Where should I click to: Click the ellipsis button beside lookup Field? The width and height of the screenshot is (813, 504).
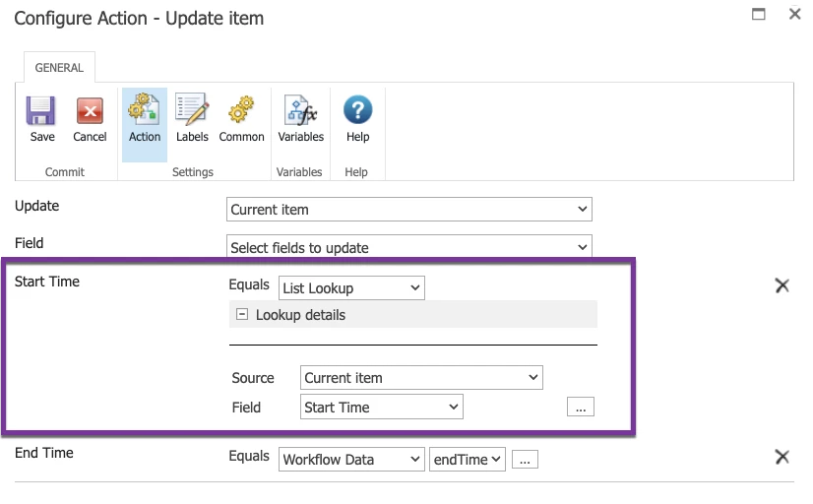click(x=581, y=407)
